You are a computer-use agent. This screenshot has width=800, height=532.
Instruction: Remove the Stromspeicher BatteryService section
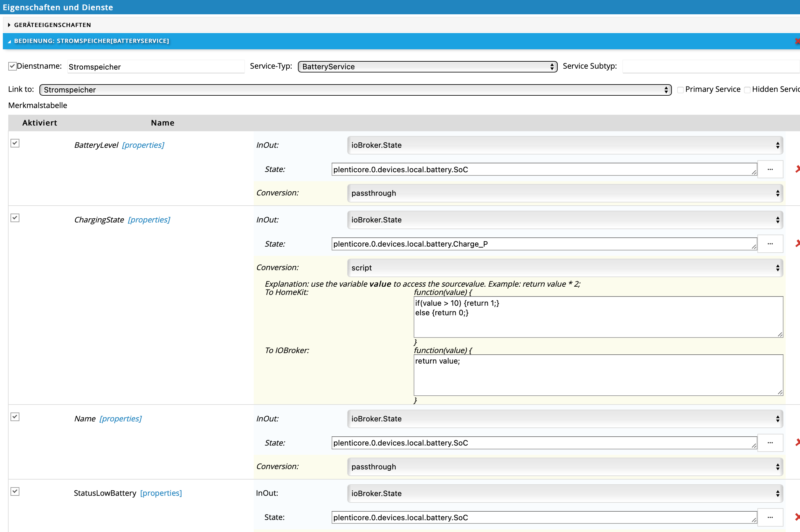(x=797, y=41)
